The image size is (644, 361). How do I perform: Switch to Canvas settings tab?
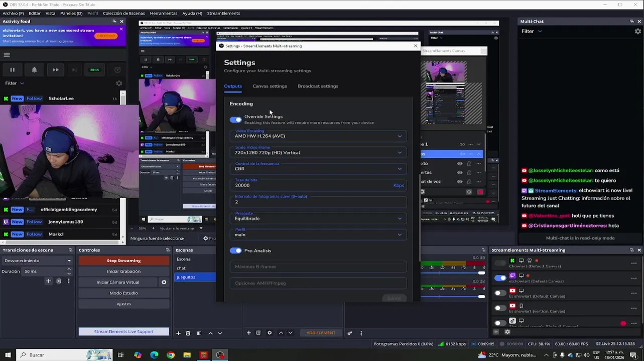click(x=270, y=86)
